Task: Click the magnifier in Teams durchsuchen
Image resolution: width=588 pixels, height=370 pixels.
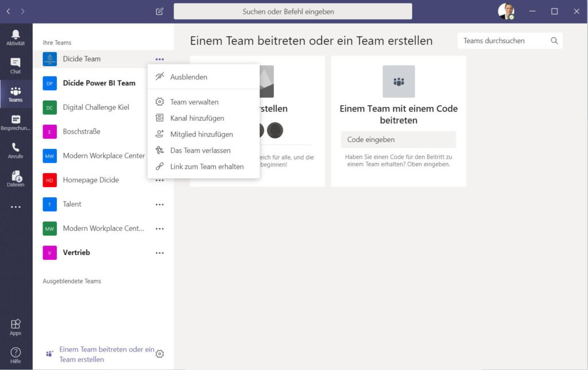Action: [x=554, y=41]
